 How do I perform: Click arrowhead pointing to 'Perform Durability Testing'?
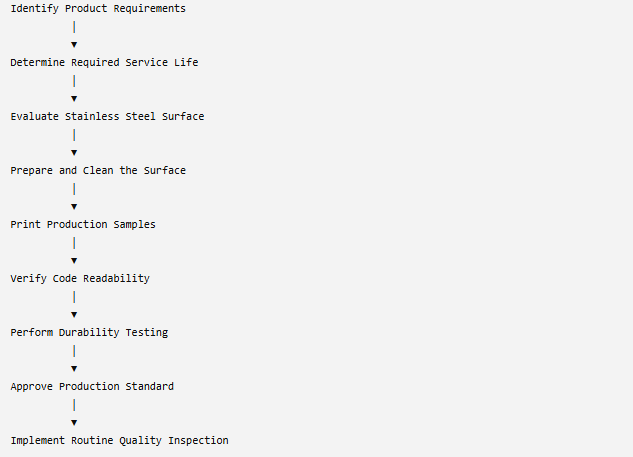click(74, 315)
